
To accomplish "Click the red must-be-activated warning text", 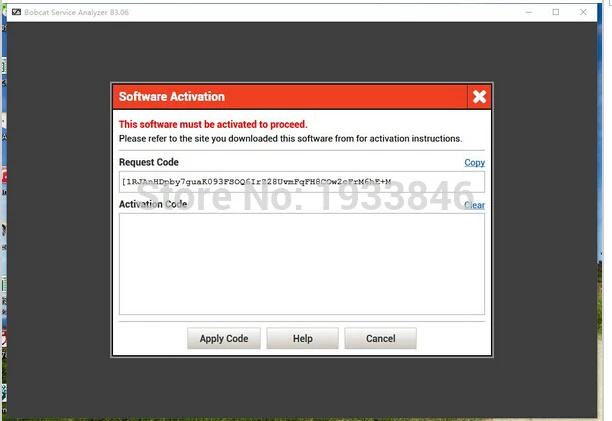I will pos(213,124).
